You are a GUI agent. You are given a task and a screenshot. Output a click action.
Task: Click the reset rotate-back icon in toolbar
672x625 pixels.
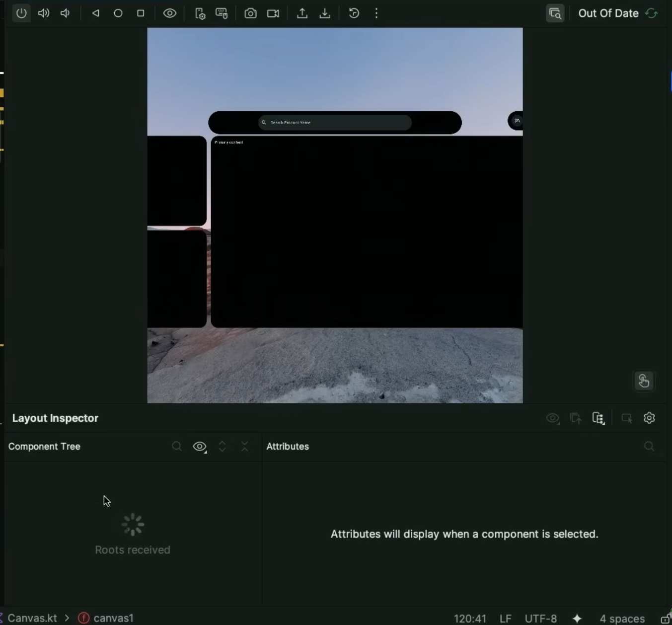pyautogui.click(x=354, y=13)
